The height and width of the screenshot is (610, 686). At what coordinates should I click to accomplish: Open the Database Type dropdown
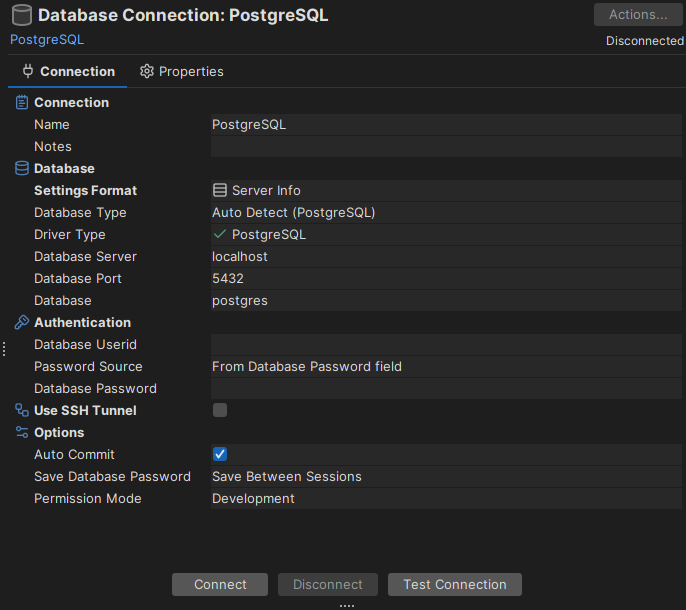446,213
